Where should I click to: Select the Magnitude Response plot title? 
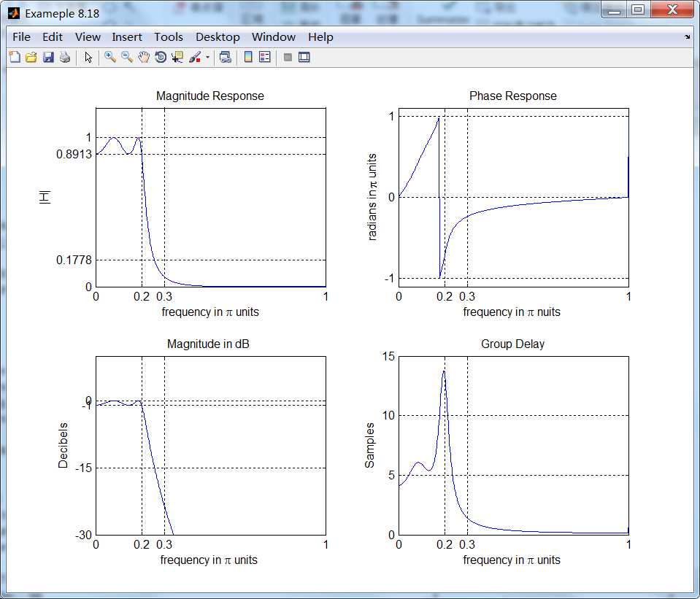209,96
